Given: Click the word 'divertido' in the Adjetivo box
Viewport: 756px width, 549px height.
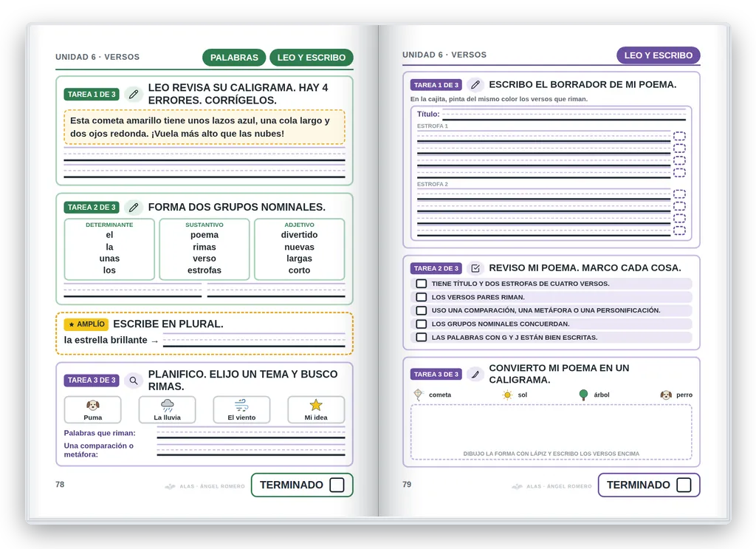Looking at the screenshot, I should [300, 235].
